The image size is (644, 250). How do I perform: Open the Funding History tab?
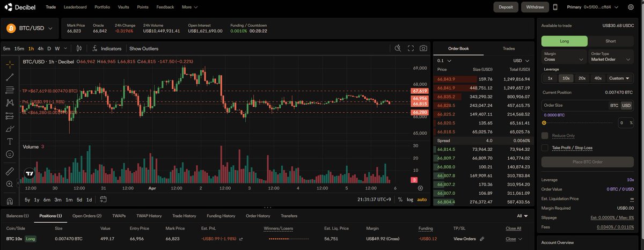(221, 216)
